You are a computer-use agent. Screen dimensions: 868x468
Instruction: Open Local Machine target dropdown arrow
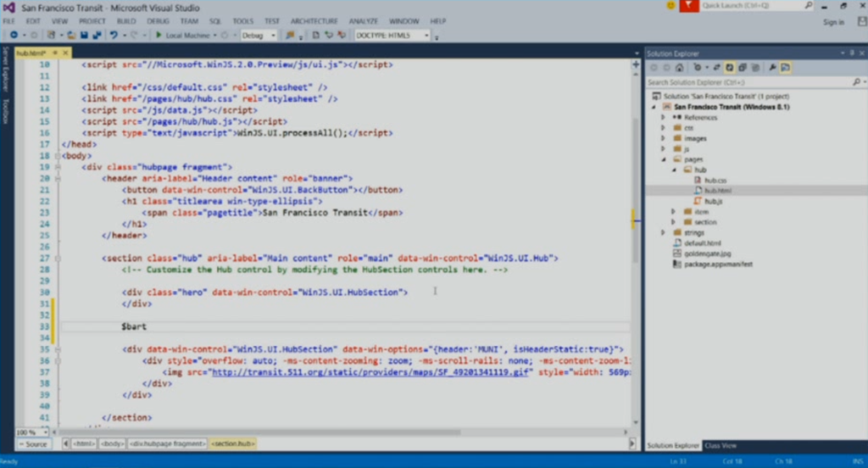214,36
